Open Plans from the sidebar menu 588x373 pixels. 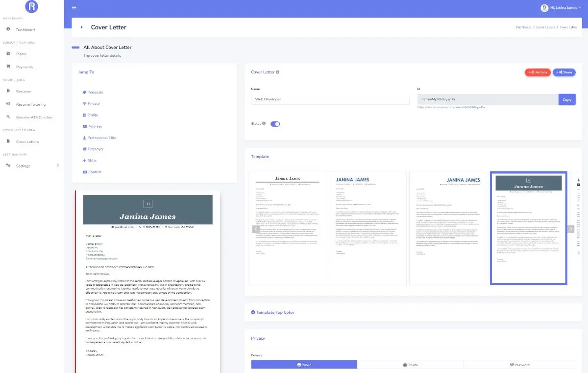click(x=21, y=54)
